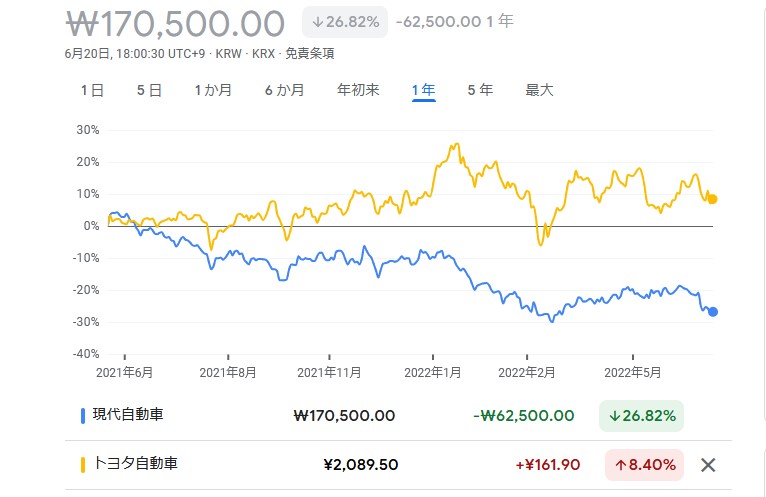
Task: Show the 最大 maximum range
Action: tap(539, 90)
